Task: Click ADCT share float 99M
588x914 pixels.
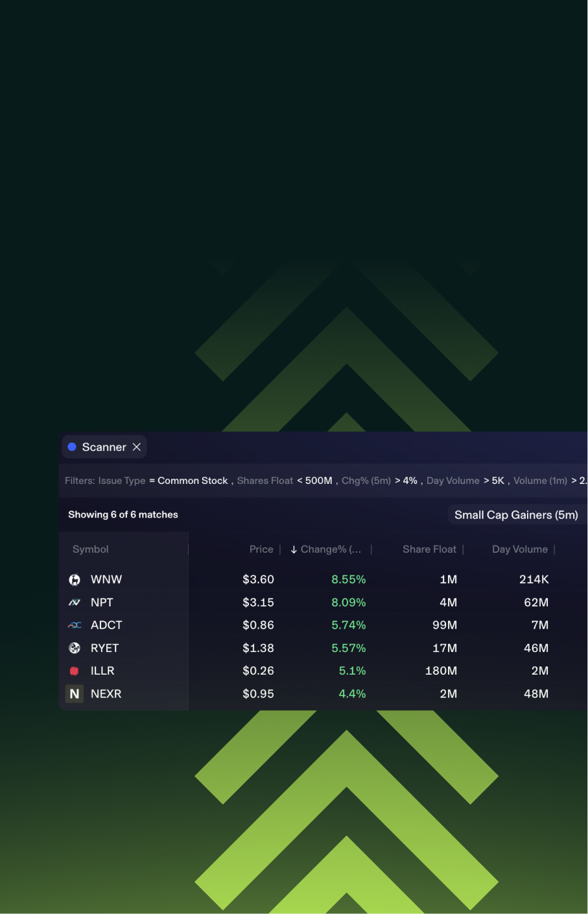Action: [445, 625]
